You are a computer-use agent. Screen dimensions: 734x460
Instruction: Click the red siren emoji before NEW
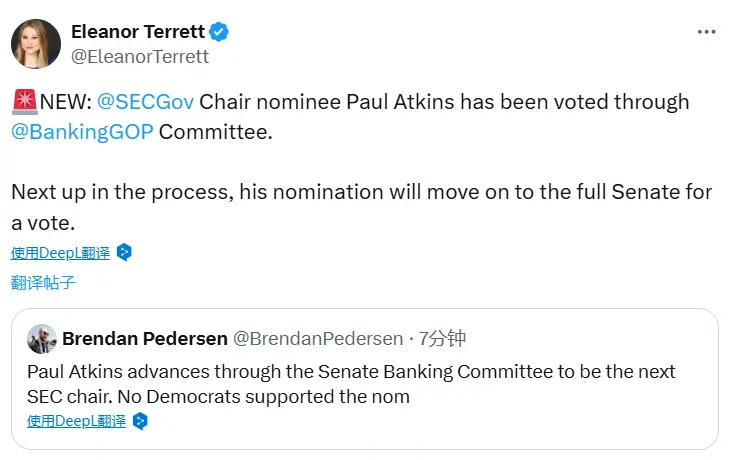click(25, 102)
